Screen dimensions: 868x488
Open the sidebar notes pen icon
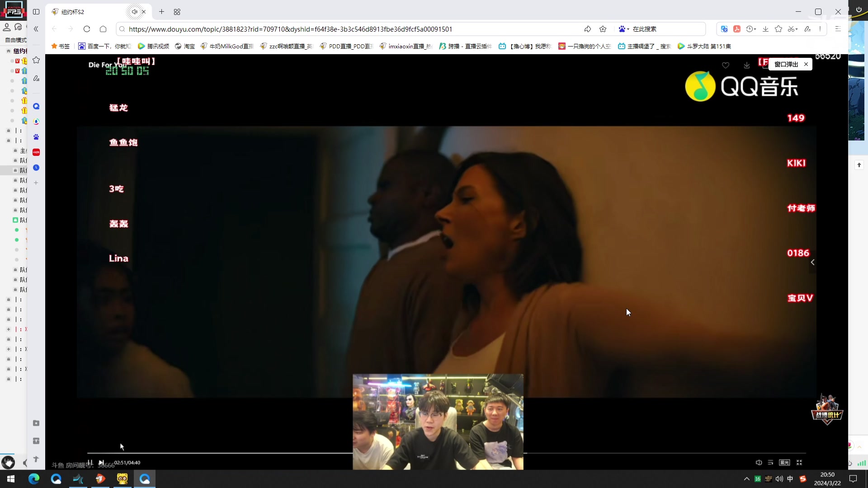pyautogui.click(x=36, y=78)
